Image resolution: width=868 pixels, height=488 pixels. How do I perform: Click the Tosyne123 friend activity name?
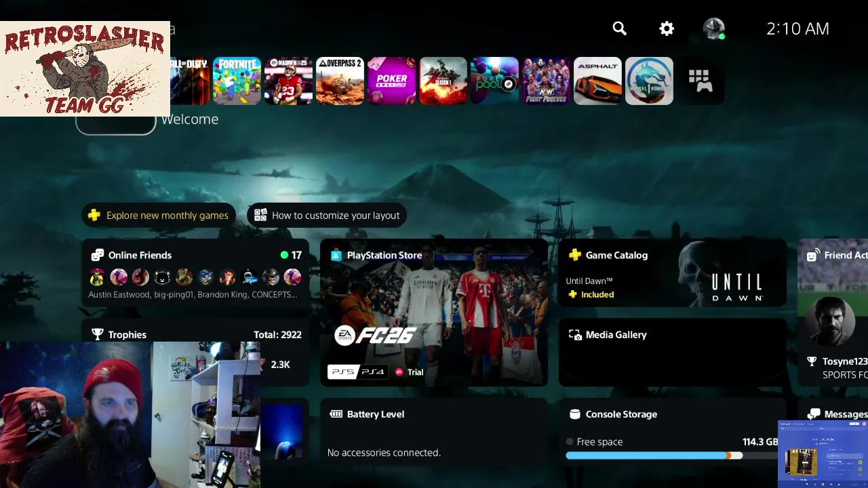pyautogui.click(x=845, y=362)
